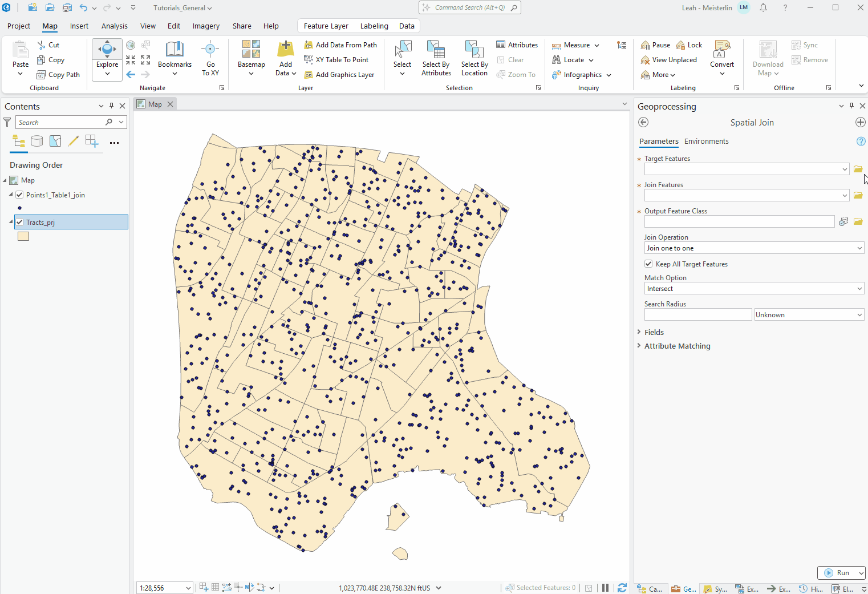The width and height of the screenshot is (868, 594).
Task: Click the Tracts_prj fill color swatch
Action: pos(23,236)
